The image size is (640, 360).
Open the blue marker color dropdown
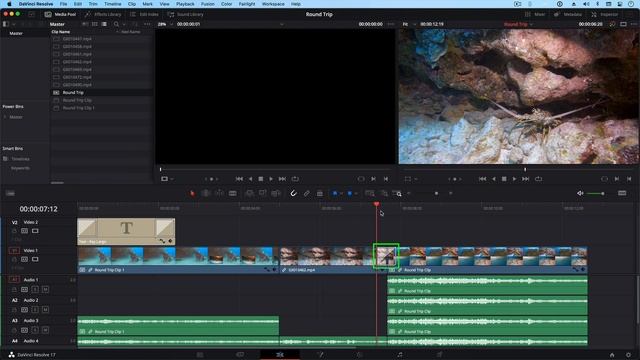click(356, 193)
